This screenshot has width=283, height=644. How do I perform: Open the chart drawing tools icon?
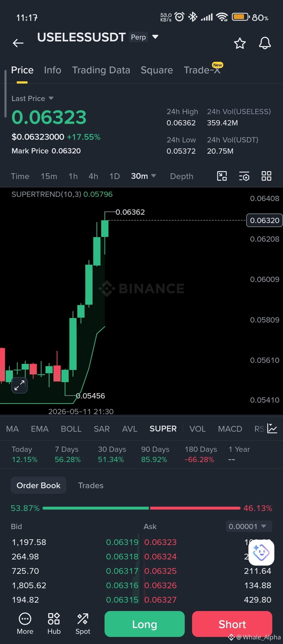(x=222, y=176)
